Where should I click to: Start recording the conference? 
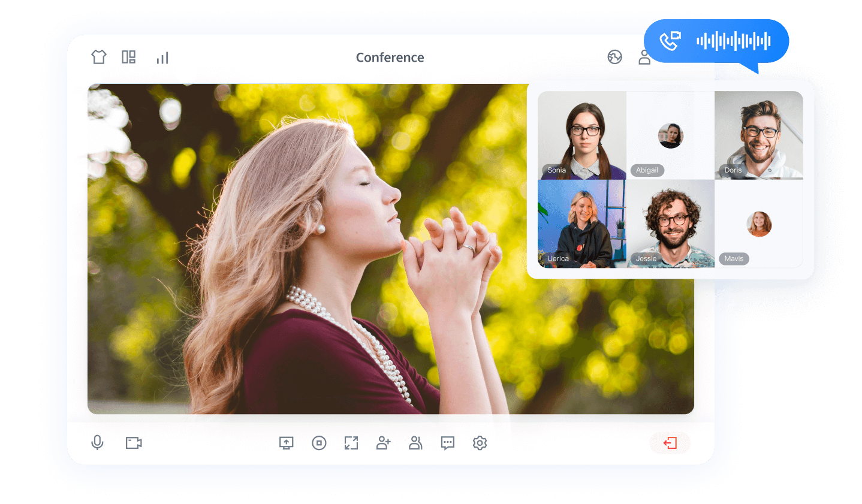[319, 443]
